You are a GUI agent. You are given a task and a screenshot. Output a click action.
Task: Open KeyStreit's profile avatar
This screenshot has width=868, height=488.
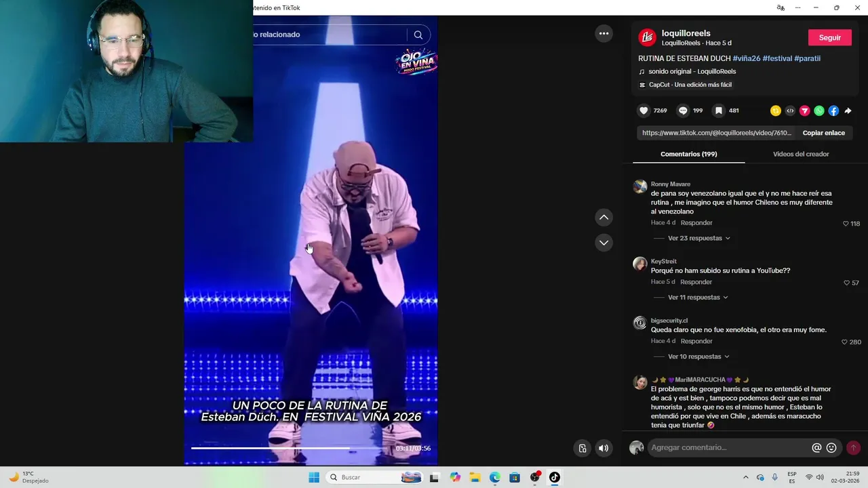[640, 264]
